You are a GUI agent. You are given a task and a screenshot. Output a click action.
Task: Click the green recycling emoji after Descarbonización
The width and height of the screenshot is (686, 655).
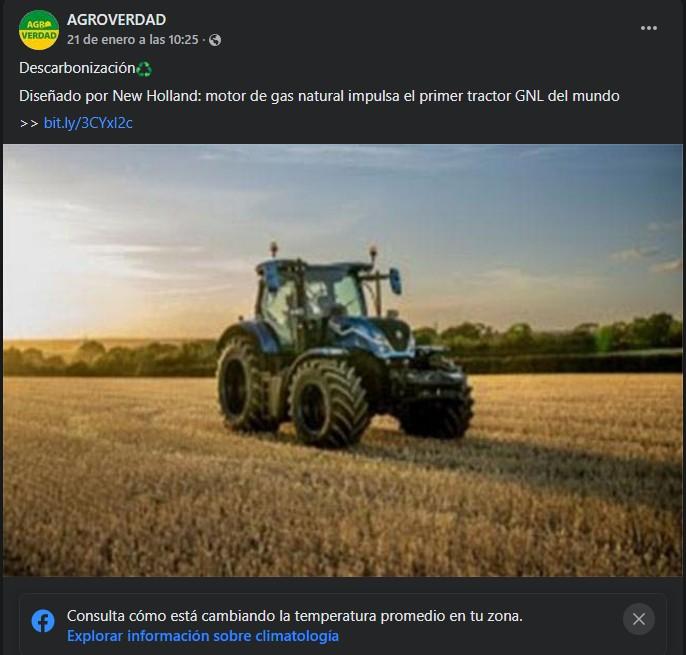tap(144, 69)
